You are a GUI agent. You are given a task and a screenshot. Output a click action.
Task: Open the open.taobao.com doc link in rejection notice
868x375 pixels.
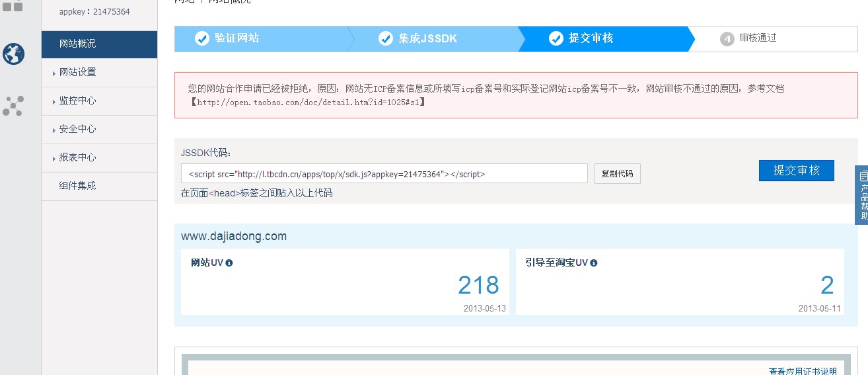point(309,103)
